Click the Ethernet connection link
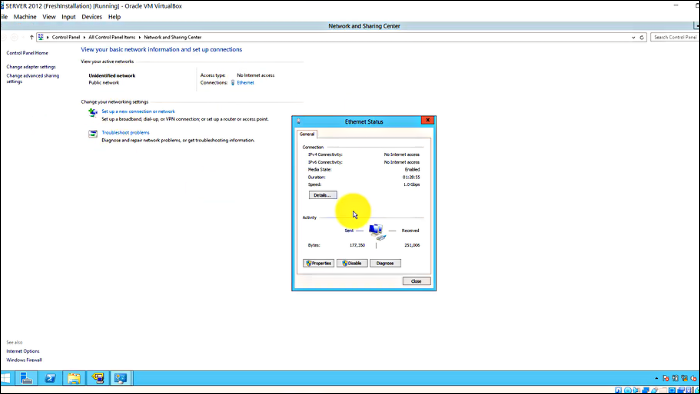 click(x=245, y=83)
